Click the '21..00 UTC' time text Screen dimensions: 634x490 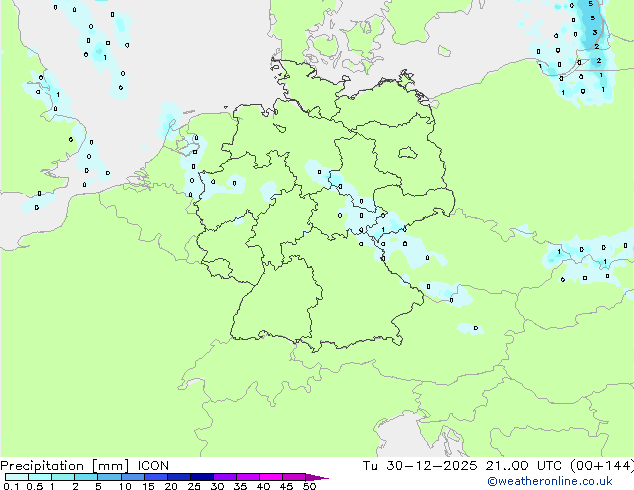pyautogui.click(x=524, y=466)
